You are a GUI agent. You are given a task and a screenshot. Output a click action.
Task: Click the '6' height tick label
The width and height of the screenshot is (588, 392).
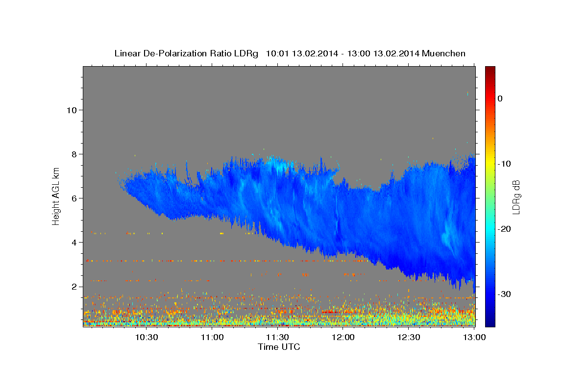tap(74, 198)
